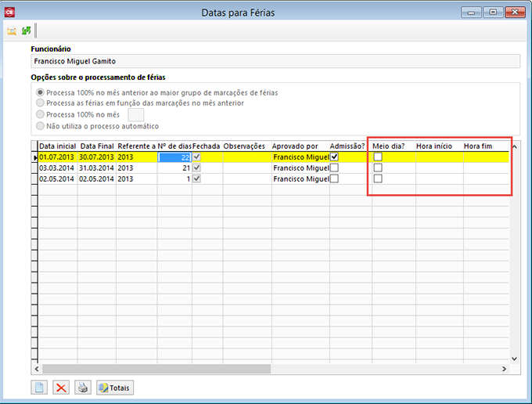Enable Meio dia checkbox in first row
Screen dimensions: 532x404
[378, 157]
